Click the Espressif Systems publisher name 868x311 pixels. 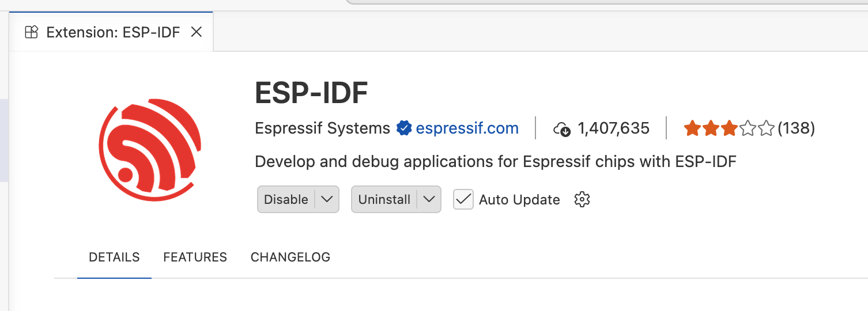tap(322, 128)
